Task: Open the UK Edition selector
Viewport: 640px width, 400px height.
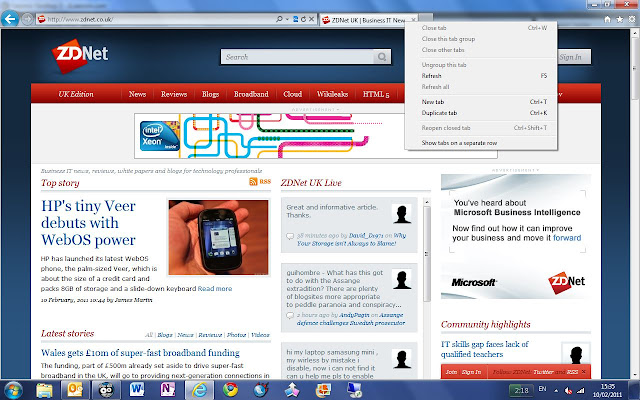Action: (76, 94)
